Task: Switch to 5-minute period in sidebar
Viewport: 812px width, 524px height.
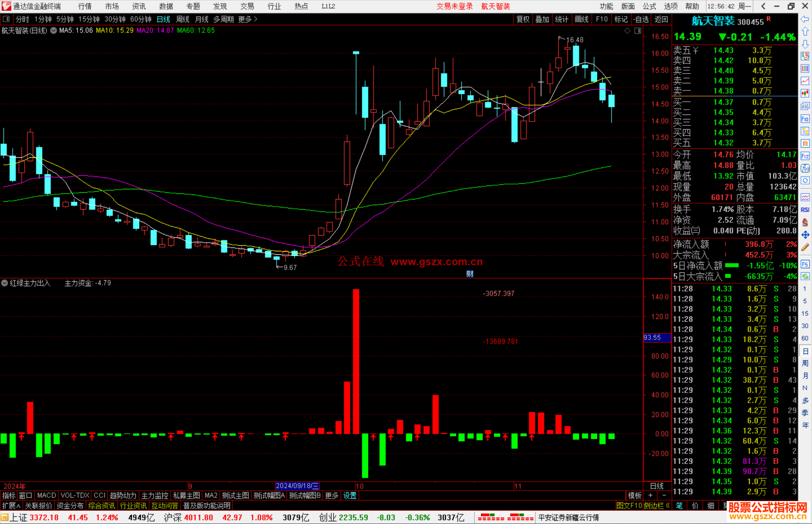Action: coord(804,301)
